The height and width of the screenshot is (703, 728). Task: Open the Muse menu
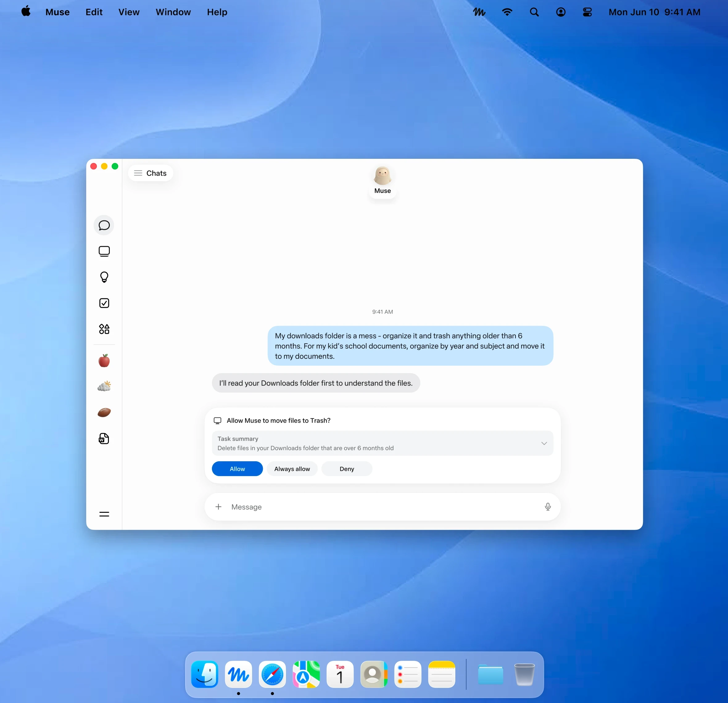[58, 12]
